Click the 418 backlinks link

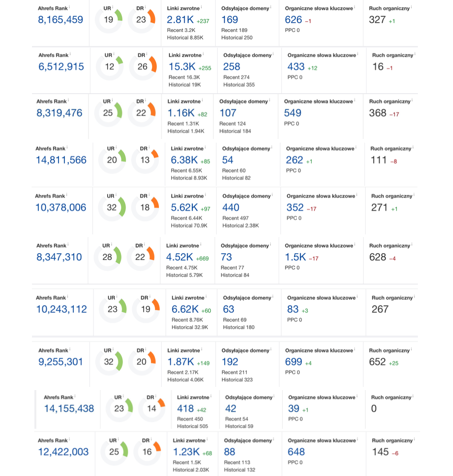185,409
